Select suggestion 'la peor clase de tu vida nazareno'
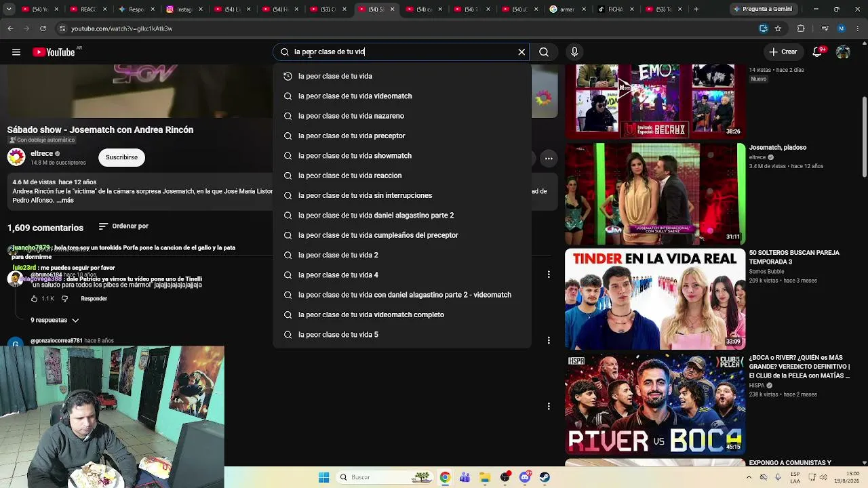Screen dimensions: 868x488 (402, 116)
